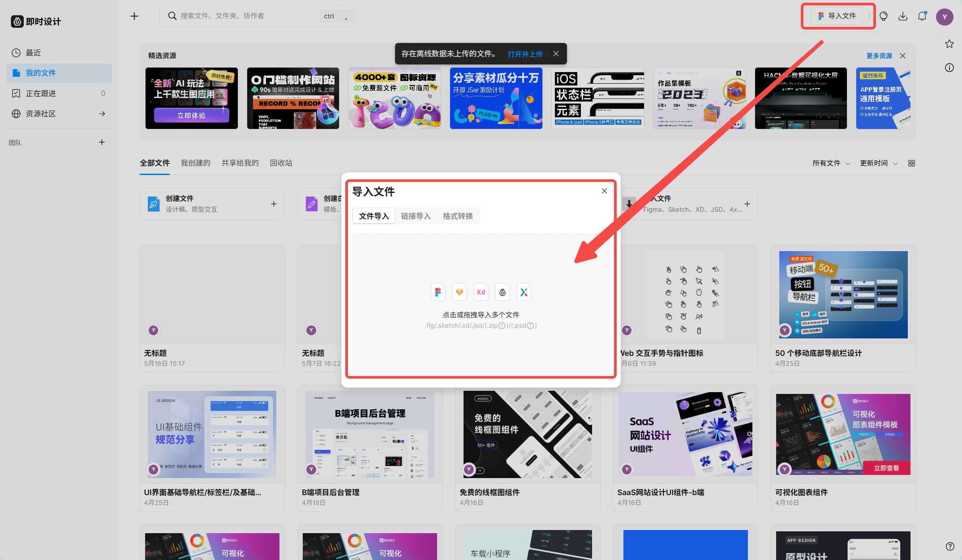Expand 资源社区 arrow in sidebar
The height and width of the screenshot is (560, 962).
point(102,114)
